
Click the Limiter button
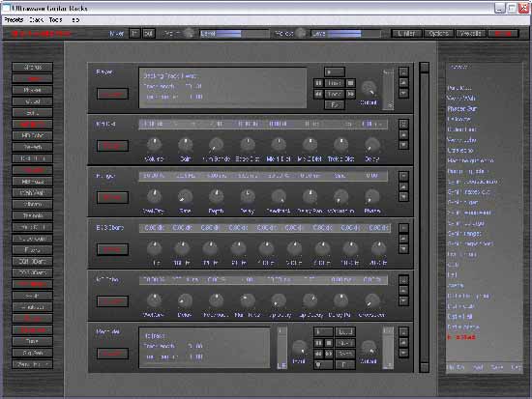tap(406, 33)
